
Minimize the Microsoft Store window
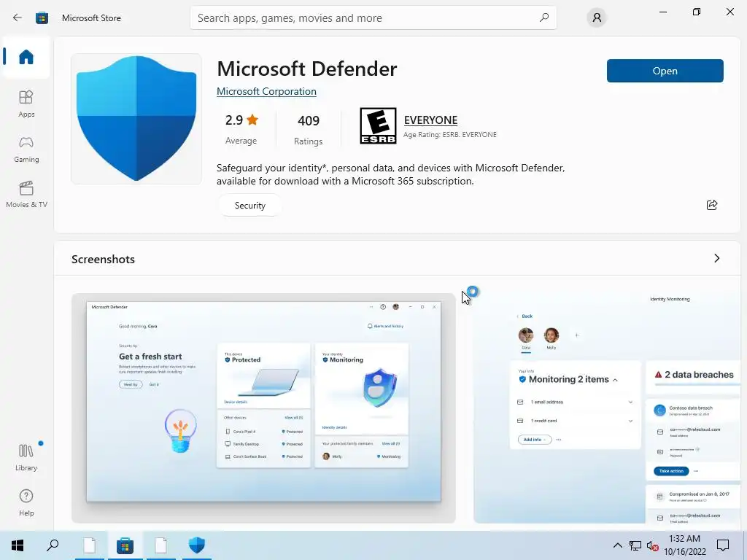(x=662, y=12)
